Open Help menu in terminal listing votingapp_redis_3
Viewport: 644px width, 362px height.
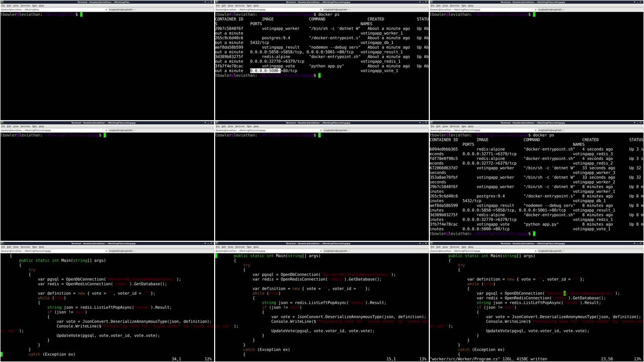click(x=471, y=126)
